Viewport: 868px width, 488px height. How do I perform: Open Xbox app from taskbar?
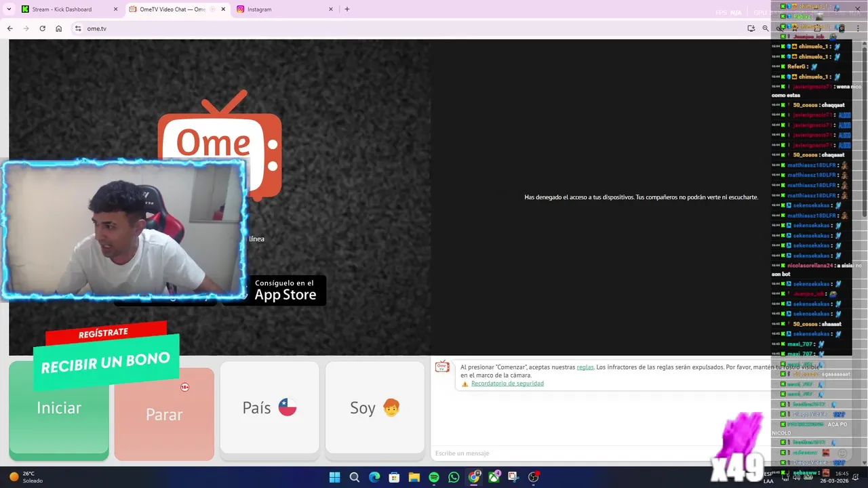point(494,477)
